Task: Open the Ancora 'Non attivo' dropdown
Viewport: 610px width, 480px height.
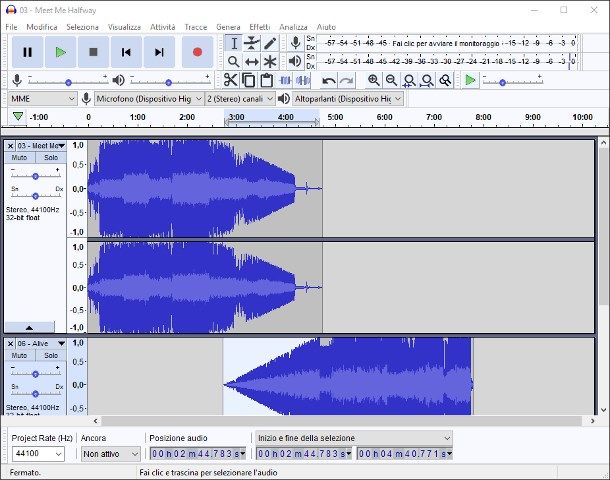Action: click(x=110, y=454)
